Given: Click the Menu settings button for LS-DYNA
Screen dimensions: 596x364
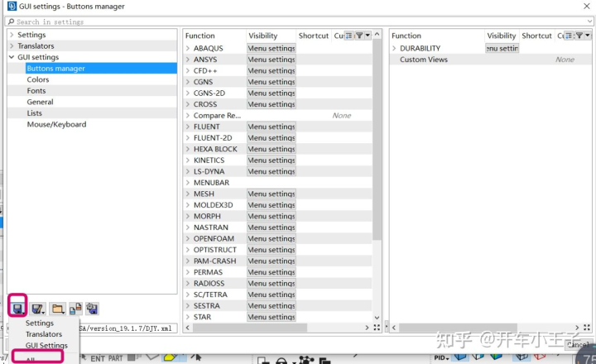Looking at the screenshot, I should click(272, 171).
